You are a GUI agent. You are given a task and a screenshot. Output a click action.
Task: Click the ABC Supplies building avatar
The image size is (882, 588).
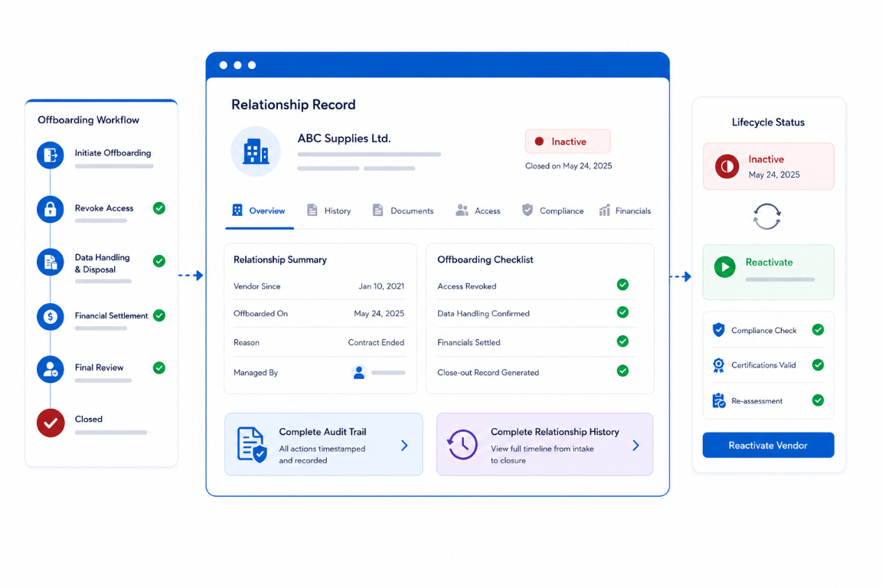point(256,152)
